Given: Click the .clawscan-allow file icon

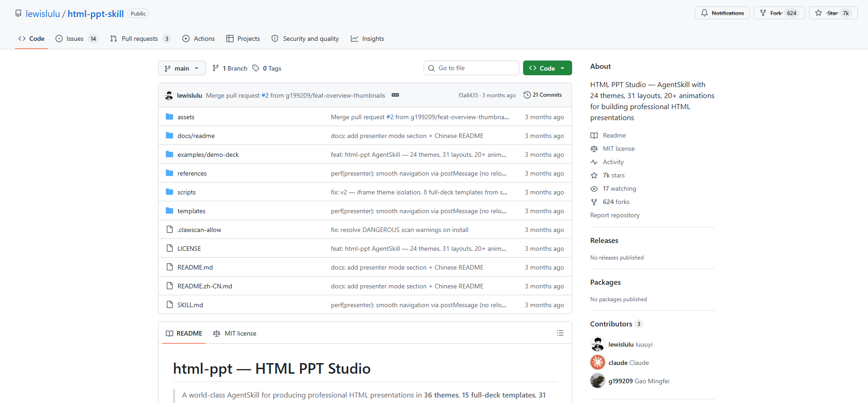Looking at the screenshot, I should [x=169, y=229].
